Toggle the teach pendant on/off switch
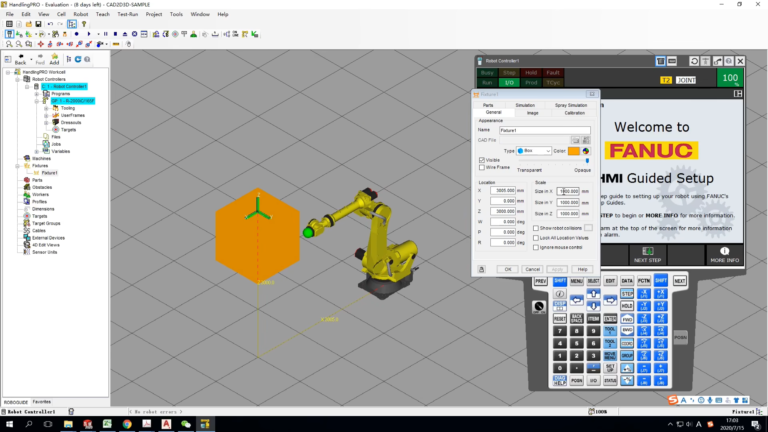Image resolution: width=768 pixels, height=432 pixels. [539, 307]
